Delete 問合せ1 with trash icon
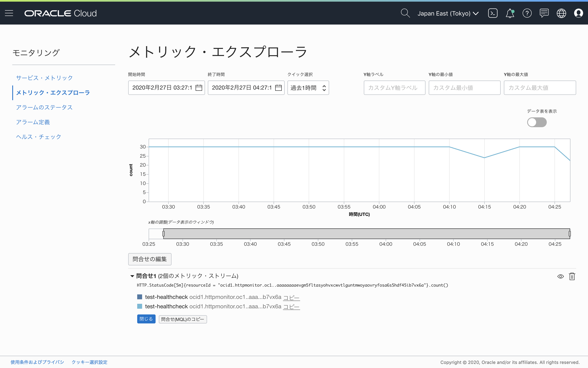Screen dimensions: 588x368 (572, 276)
